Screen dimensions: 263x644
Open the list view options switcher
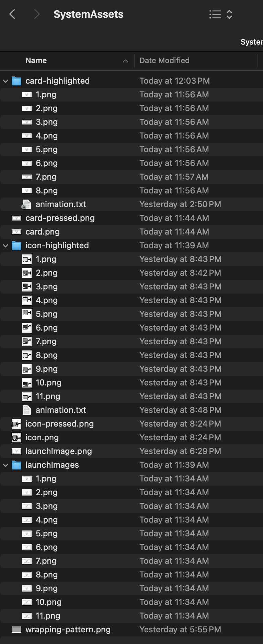pos(221,14)
